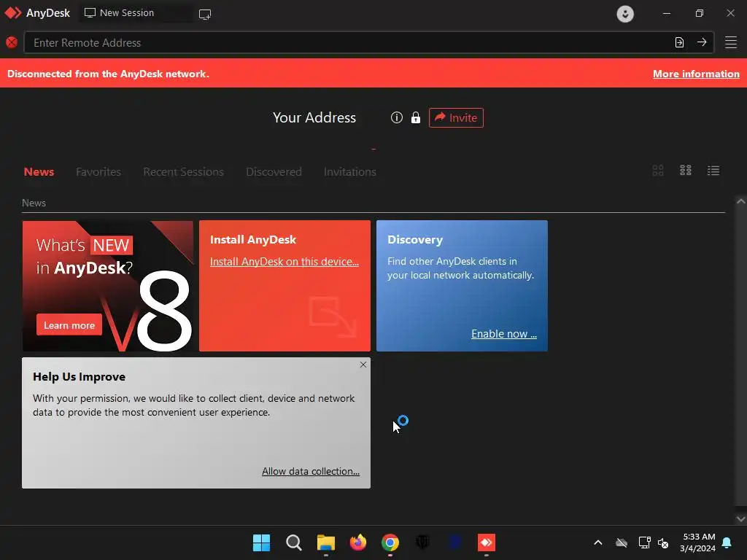Switch to list view
The height and width of the screenshot is (560, 747).
point(713,171)
